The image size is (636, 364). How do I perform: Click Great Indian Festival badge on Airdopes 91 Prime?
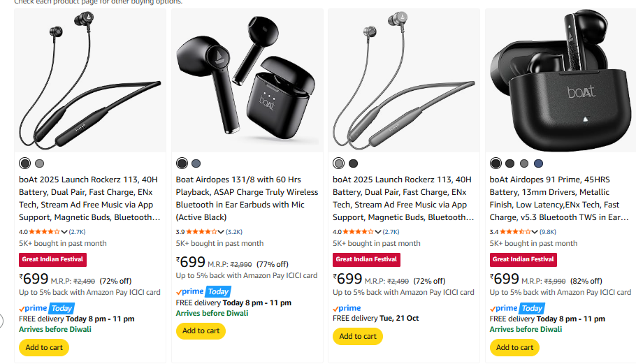[x=523, y=259]
